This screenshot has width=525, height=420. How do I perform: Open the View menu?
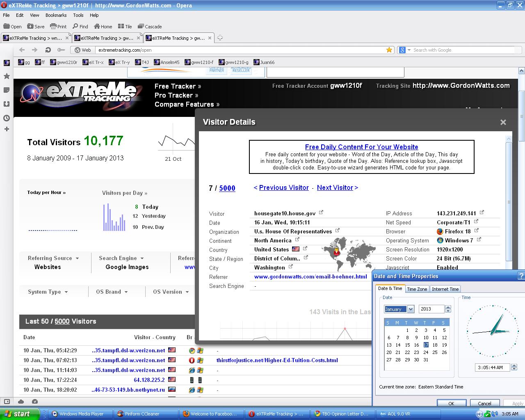(x=34, y=15)
